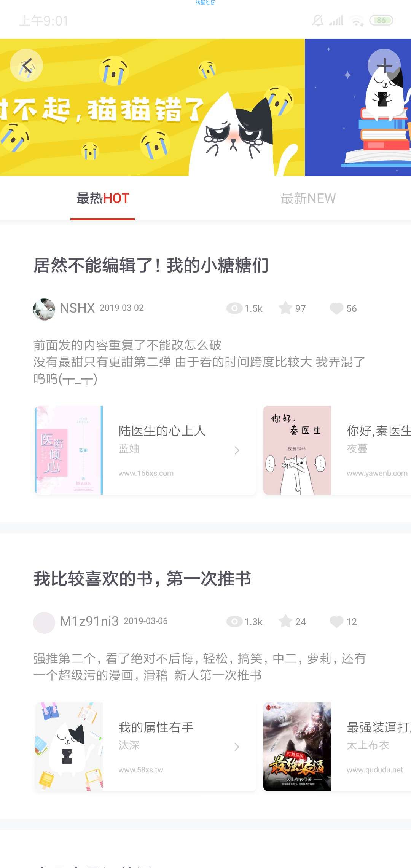Tap the eye views icon showing 1.3k
Viewport: 411px width, 868px height.
[234, 622]
